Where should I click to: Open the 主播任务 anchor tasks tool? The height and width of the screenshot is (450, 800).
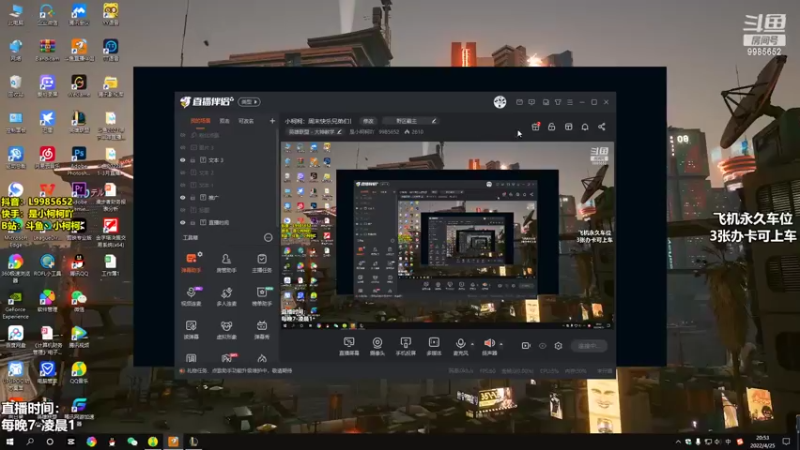point(262,262)
